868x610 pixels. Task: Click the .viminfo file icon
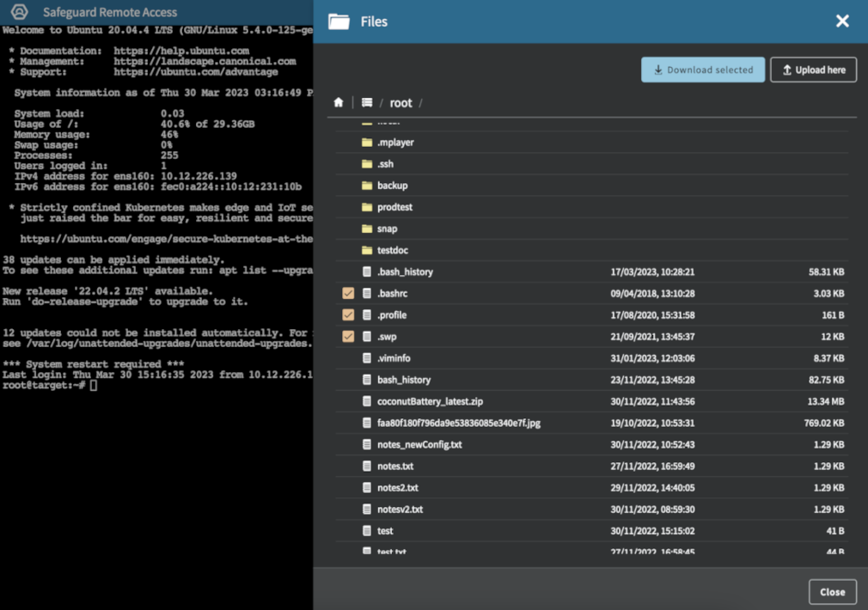point(366,358)
